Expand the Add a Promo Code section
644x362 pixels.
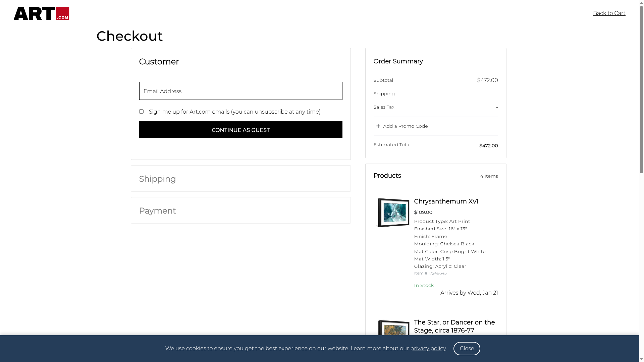pyautogui.click(x=405, y=126)
